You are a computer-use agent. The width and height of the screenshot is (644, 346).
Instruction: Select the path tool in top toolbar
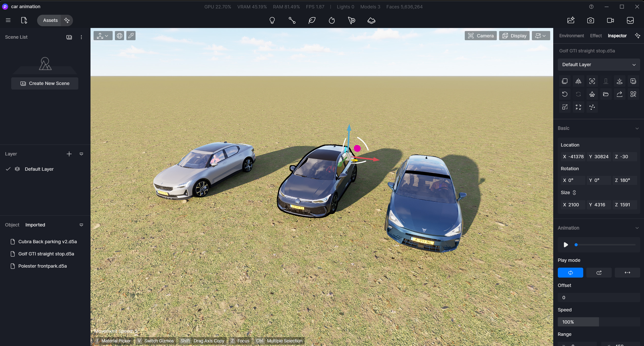tap(292, 20)
